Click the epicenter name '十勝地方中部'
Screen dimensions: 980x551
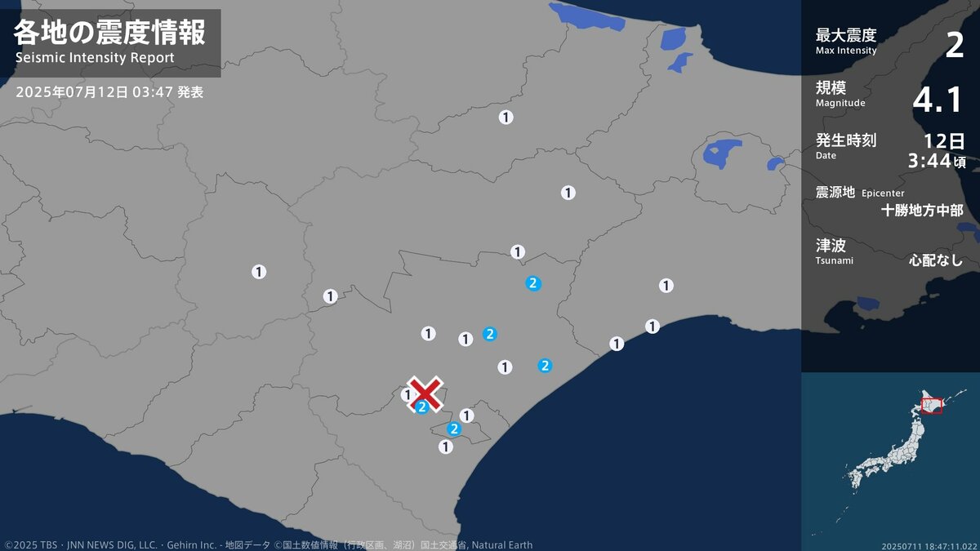coord(922,210)
